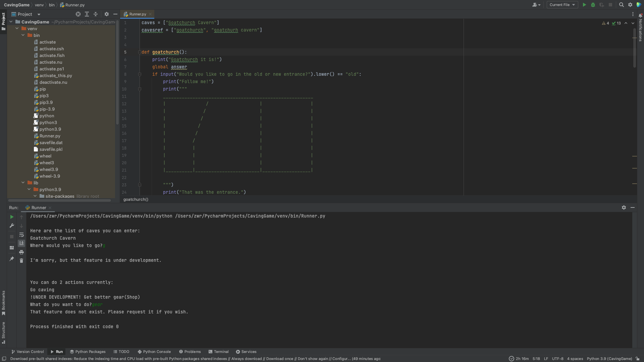644x362 pixels.
Task: Click the Debug bug icon in top toolbar
Action: point(593,5)
